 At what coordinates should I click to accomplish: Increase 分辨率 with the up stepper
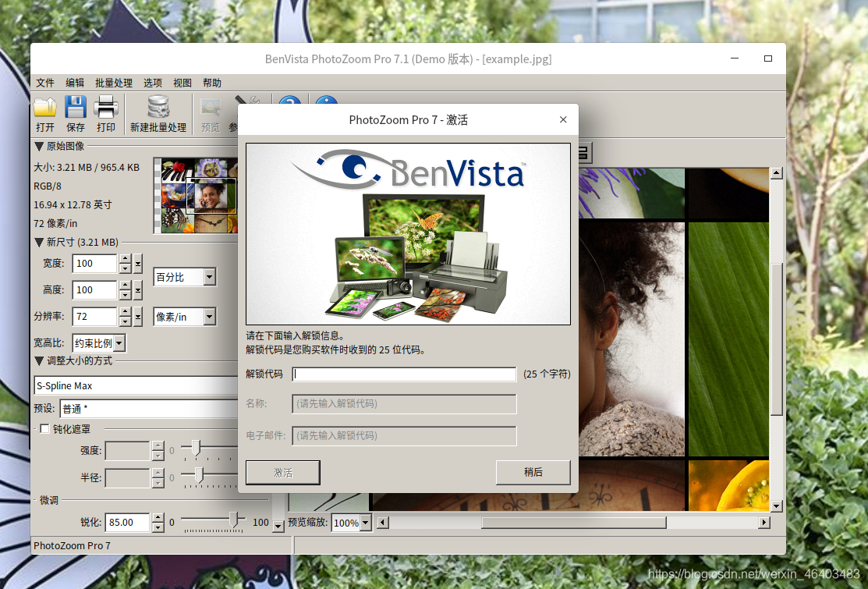click(125, 311)
